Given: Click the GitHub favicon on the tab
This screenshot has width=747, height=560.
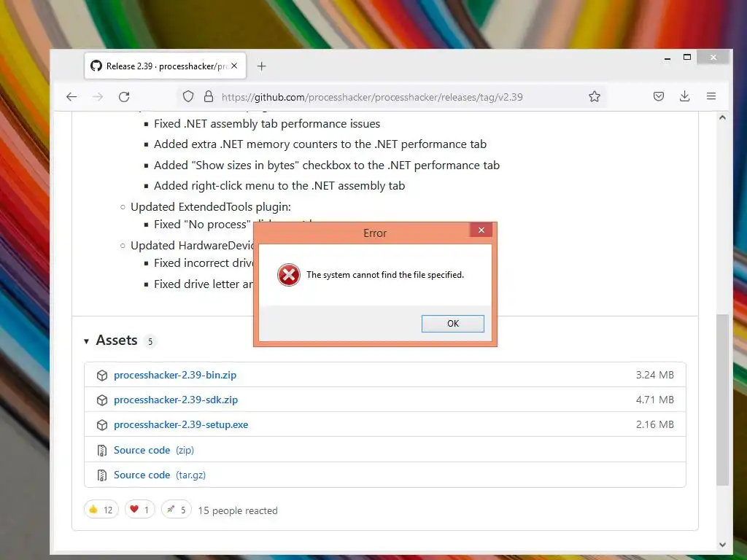Looking at the screenshot, I should 96,66.
